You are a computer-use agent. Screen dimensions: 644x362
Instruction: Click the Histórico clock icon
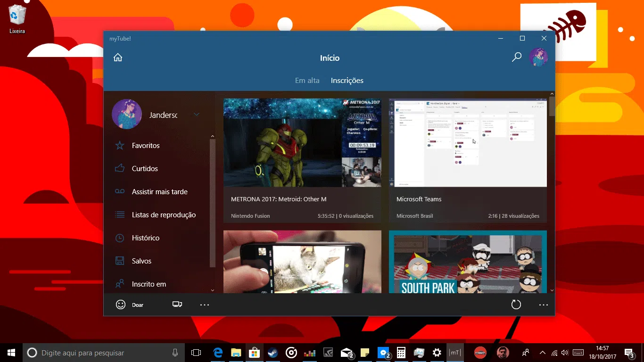[120, 238]
